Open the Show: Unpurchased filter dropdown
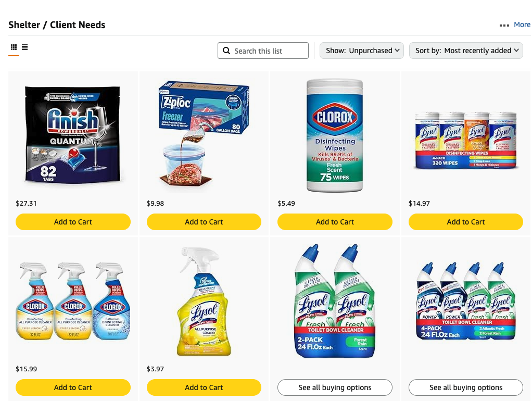 point(362,51)
